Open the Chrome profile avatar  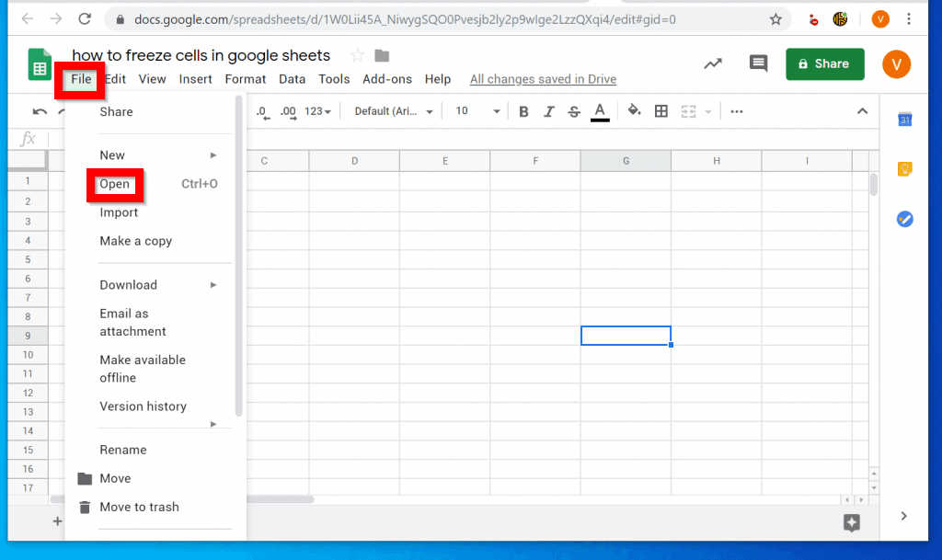click(x=880, y=19)
